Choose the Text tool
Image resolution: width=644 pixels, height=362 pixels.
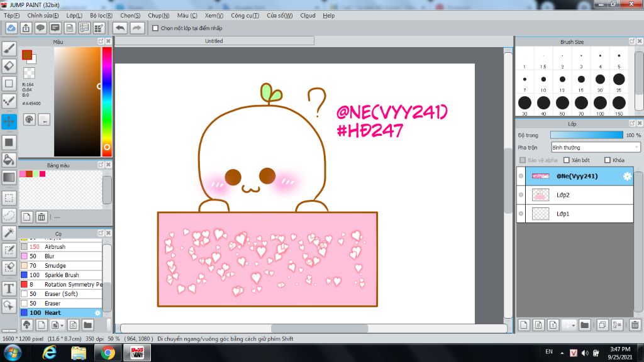click(9, 288)
